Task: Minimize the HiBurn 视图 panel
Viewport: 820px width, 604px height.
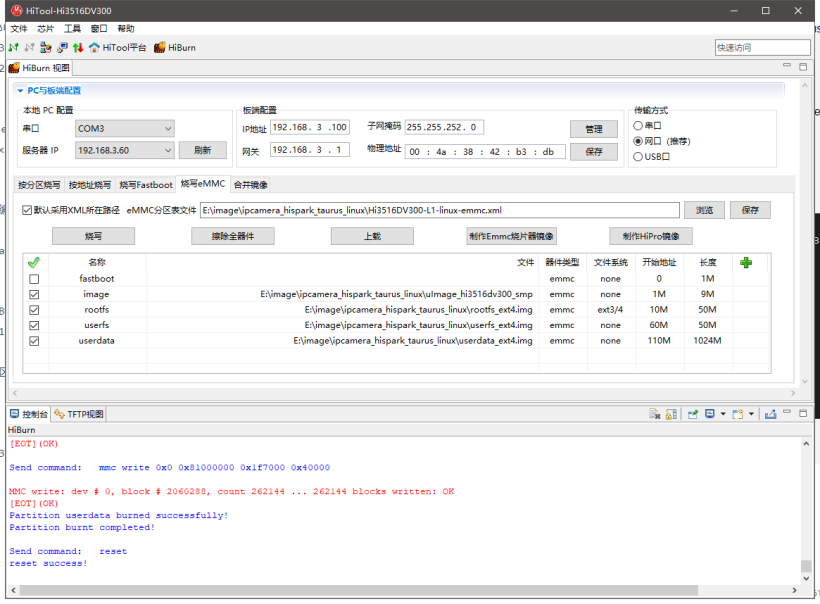Action: [x=787, y=66]
